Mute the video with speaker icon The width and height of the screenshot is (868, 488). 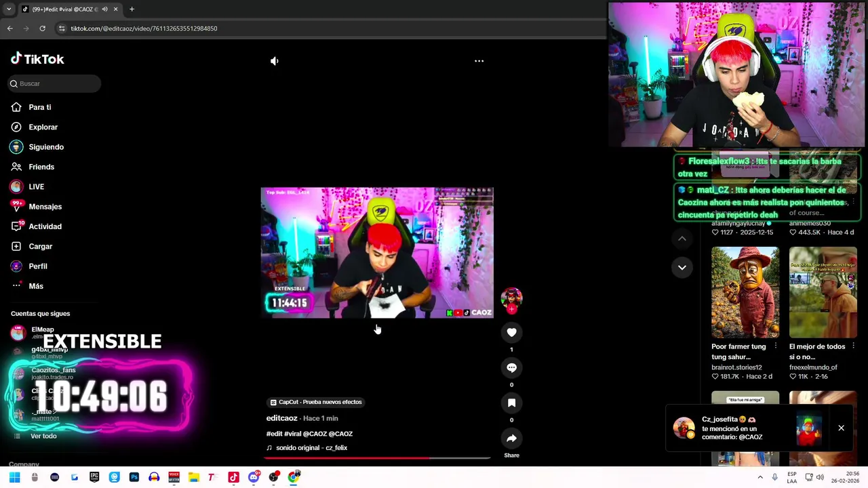coord(275,61)
